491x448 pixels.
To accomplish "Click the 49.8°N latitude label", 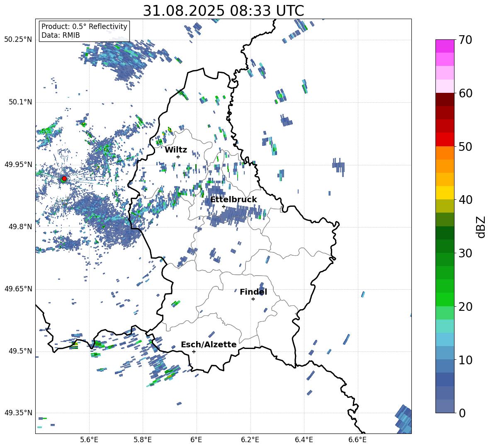I will [20, 227].
